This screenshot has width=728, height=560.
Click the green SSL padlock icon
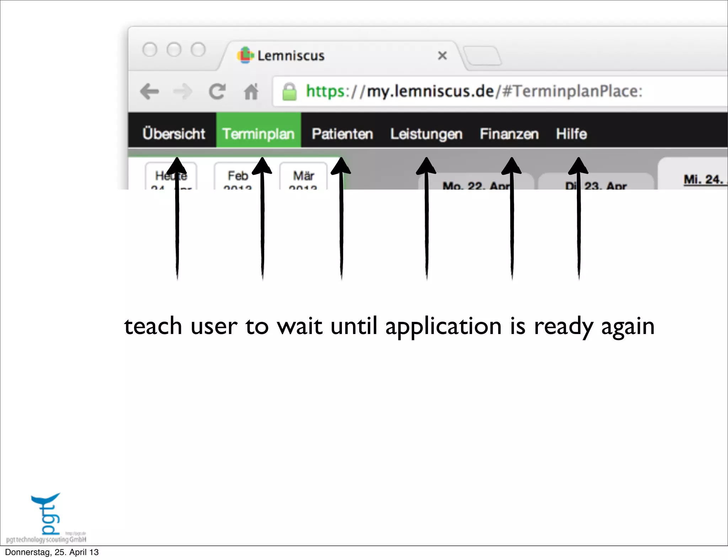pyautogui.click(x=289, y=92)
